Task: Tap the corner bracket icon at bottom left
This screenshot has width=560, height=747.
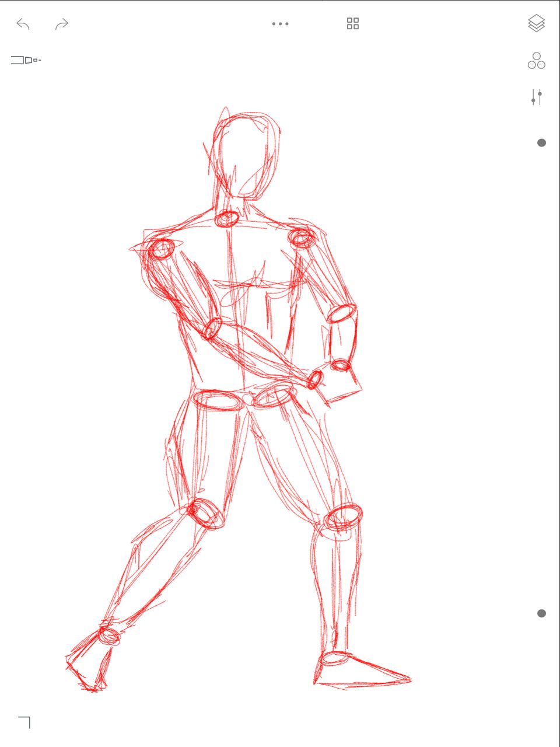Action: 24,722
